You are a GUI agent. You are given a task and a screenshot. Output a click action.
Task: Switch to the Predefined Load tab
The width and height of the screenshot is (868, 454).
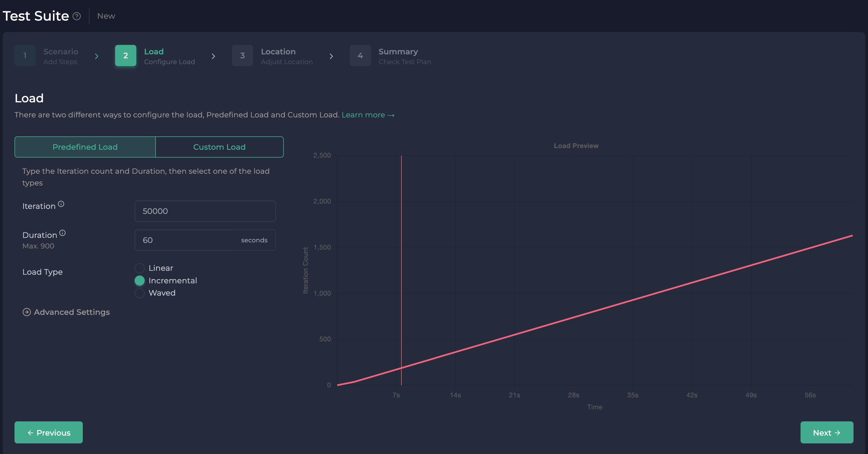[x=85, y=147]
